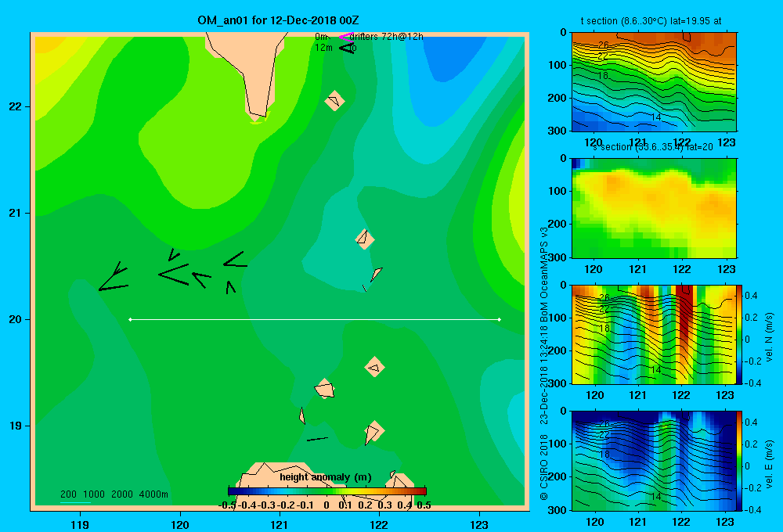Viewport: 783px width, 532px height.
Task: Click the vel. N color scale bar
Action: click(x=740, y=334)
